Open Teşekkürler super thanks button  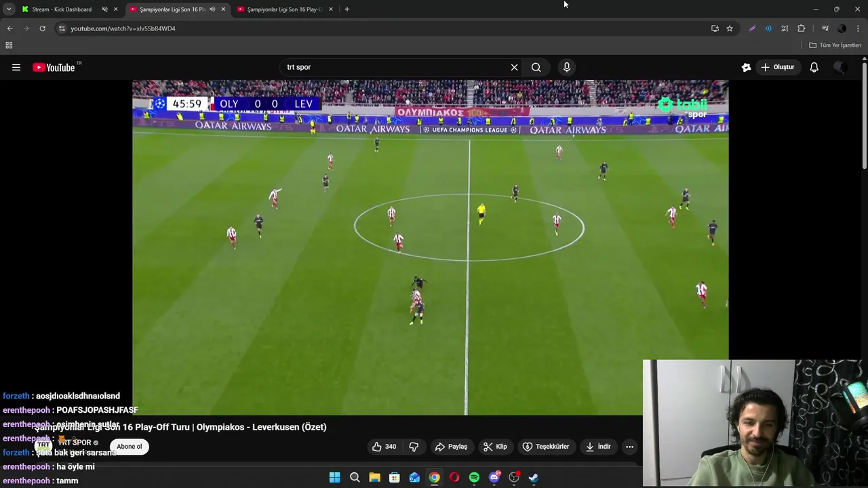545,447
